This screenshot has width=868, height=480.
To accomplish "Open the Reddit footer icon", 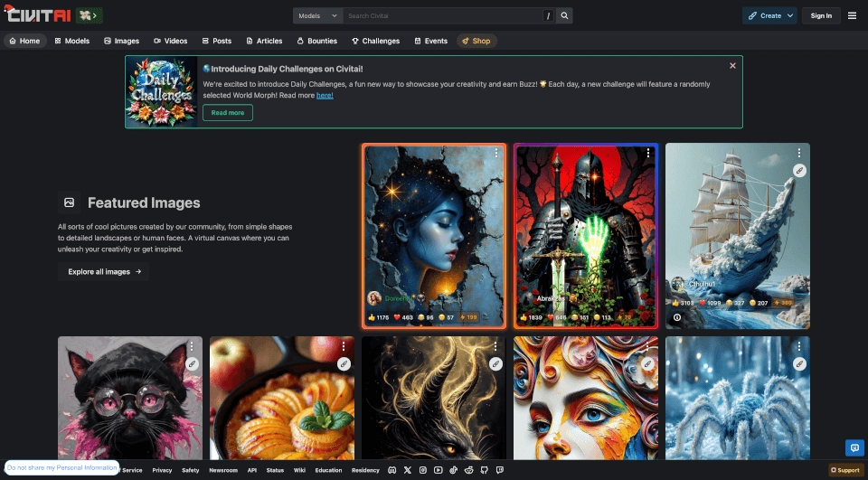I will coord(469,470).
